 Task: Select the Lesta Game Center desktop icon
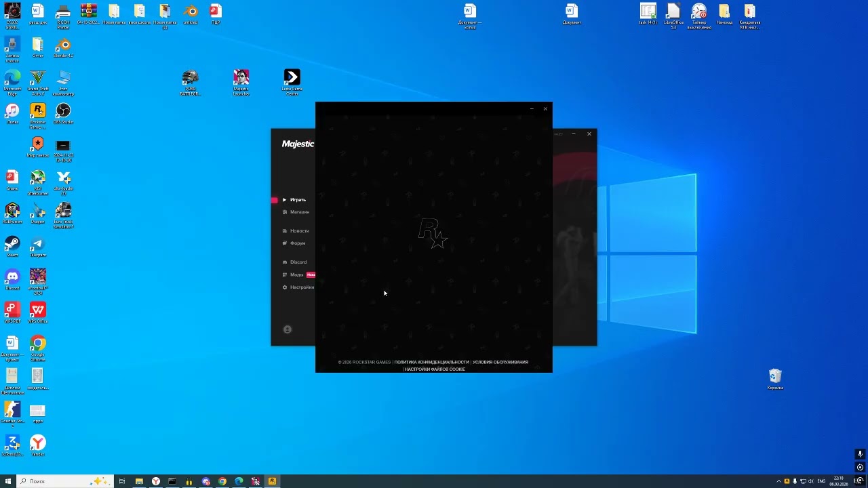point(292,82)
